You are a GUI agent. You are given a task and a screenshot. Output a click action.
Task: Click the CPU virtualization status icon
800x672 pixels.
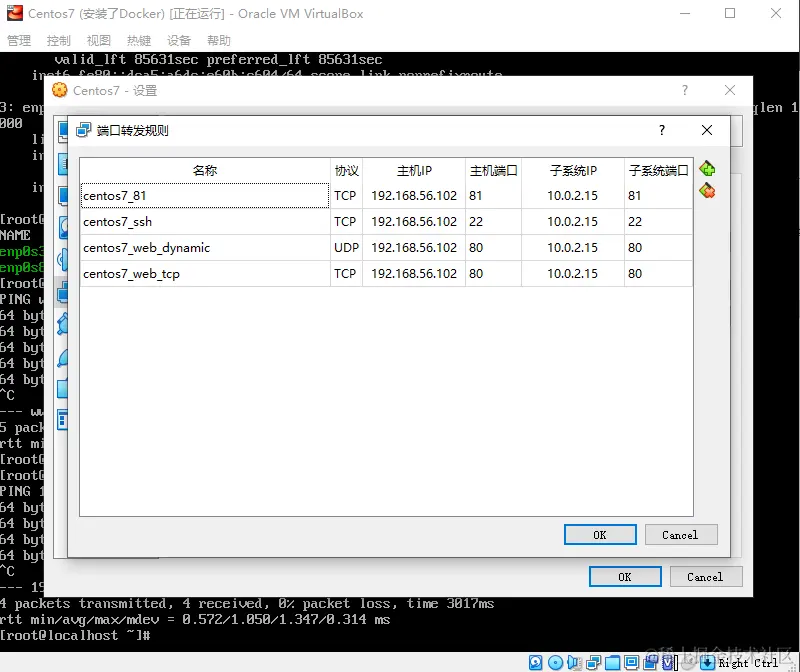[668, 662]
